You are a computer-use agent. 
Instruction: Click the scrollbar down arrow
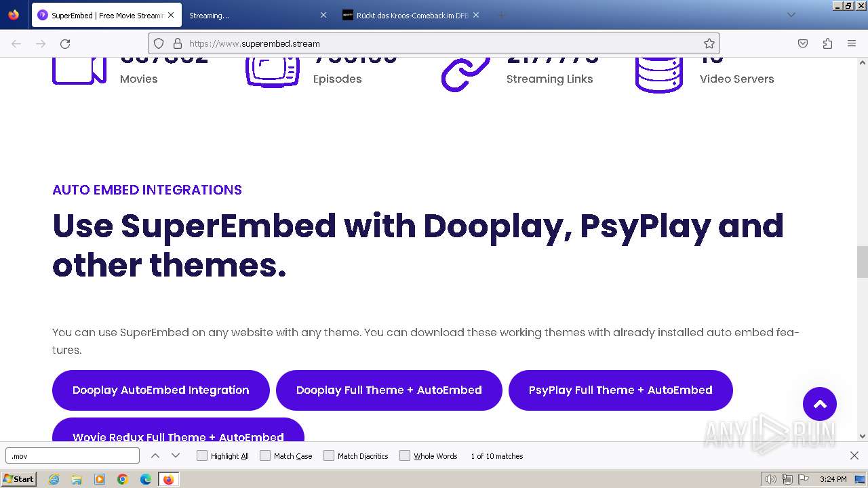tap(863, 436)
